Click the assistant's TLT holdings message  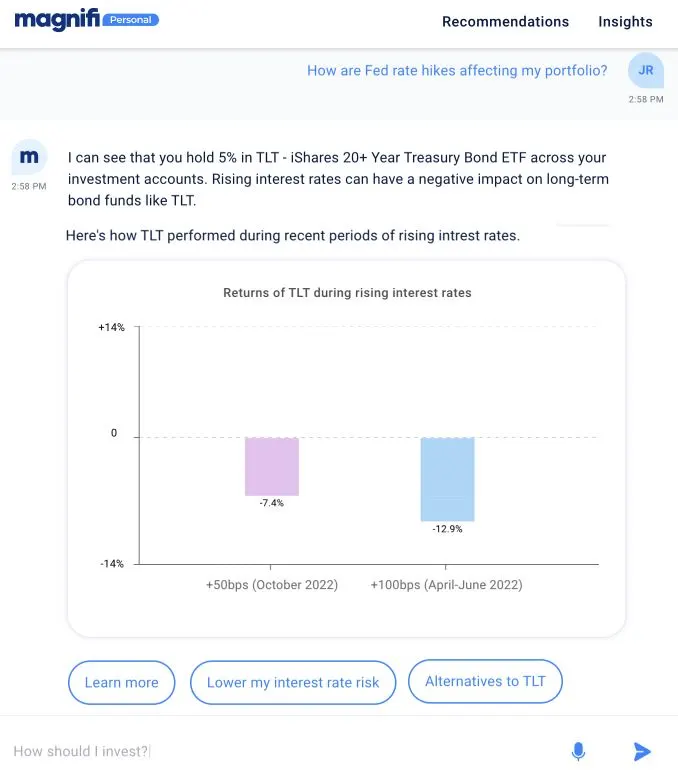click(337, 179)
